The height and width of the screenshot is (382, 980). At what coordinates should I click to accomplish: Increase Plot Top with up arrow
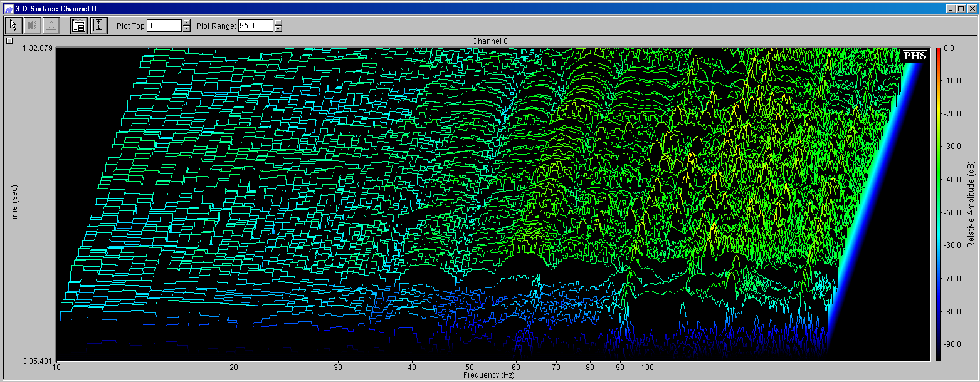click(x=186, y=23)
